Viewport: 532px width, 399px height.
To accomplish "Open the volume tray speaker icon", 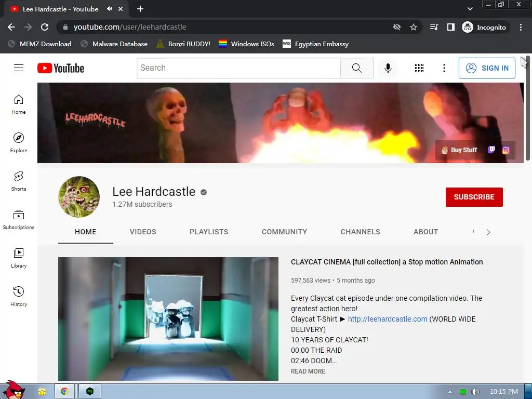I will click(x=475, y=392).
